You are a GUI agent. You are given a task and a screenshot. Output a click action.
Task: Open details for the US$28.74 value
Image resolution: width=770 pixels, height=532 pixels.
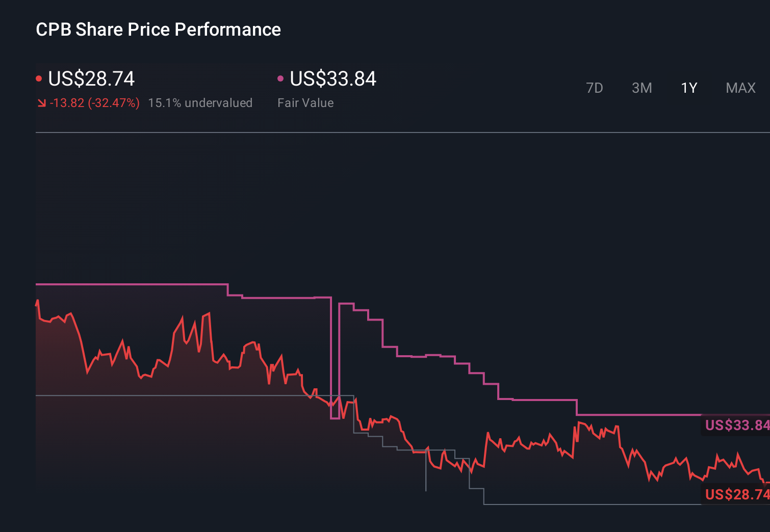pyautogui.click(x=91, y=79)
